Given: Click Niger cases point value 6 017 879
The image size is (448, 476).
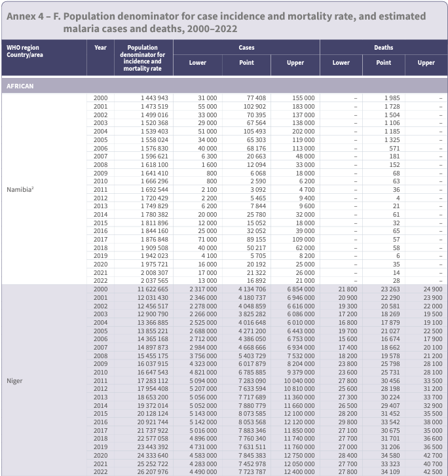Looking at the screenshot, I should coord(252,364).
